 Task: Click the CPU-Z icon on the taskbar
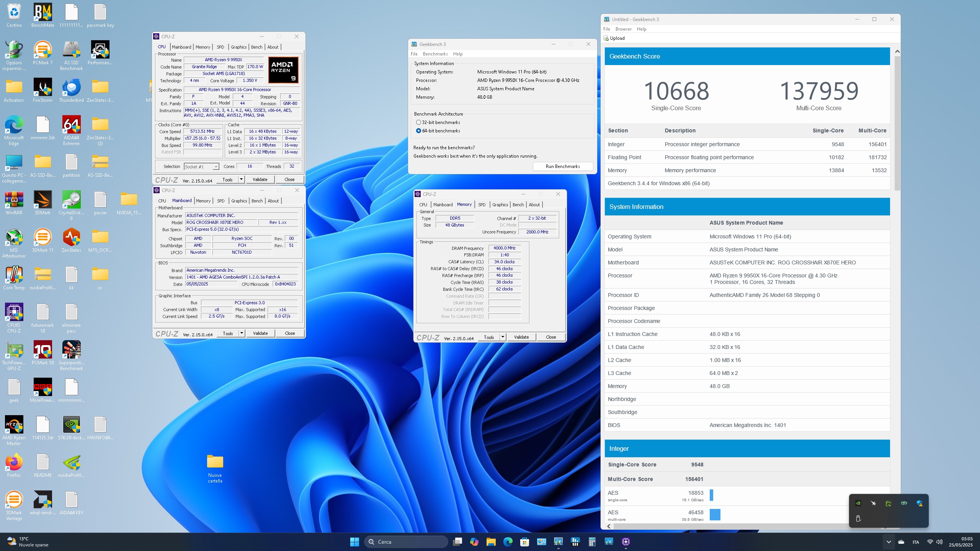(x=626, y=541)
